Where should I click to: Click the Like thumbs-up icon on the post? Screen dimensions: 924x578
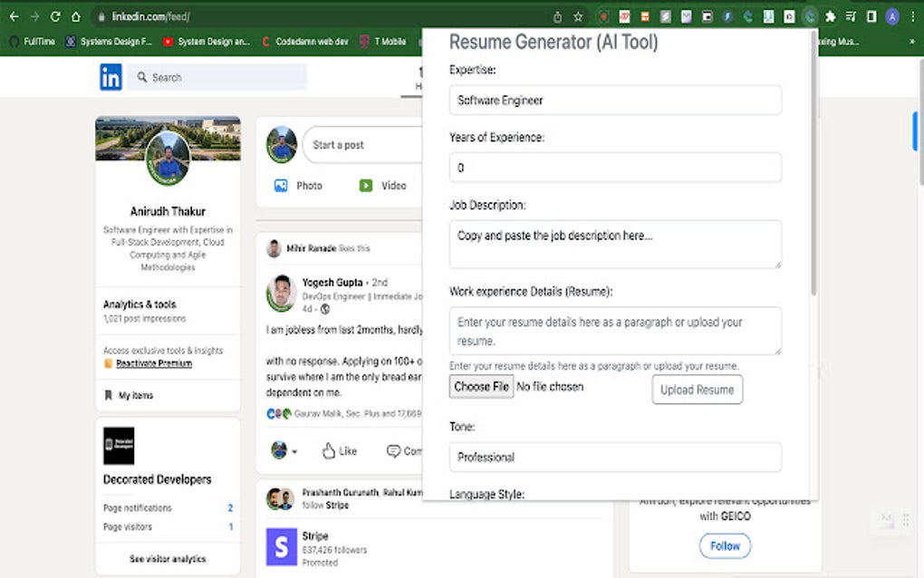tap(329, 451)
